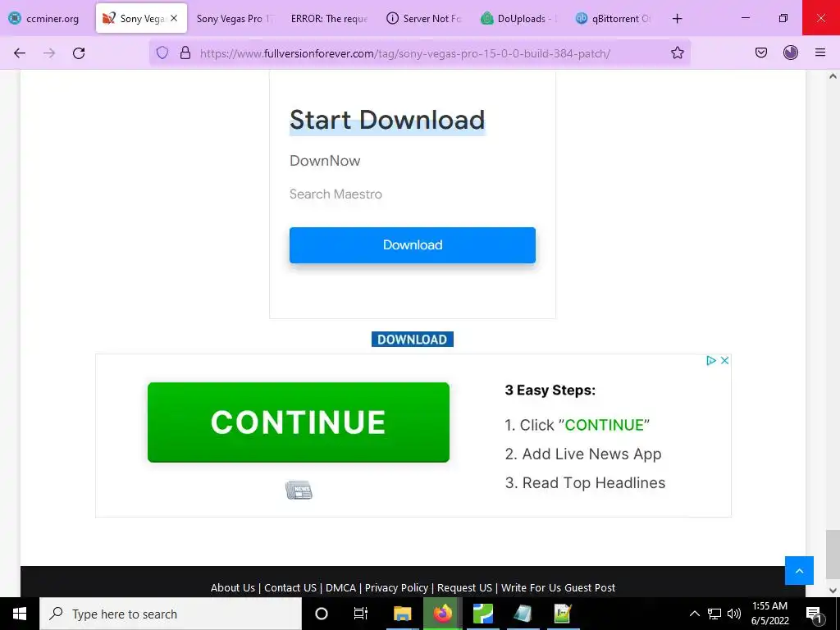Save page to Pocket
This screenshot has height=630, width=840.
(x=761, y=52)
